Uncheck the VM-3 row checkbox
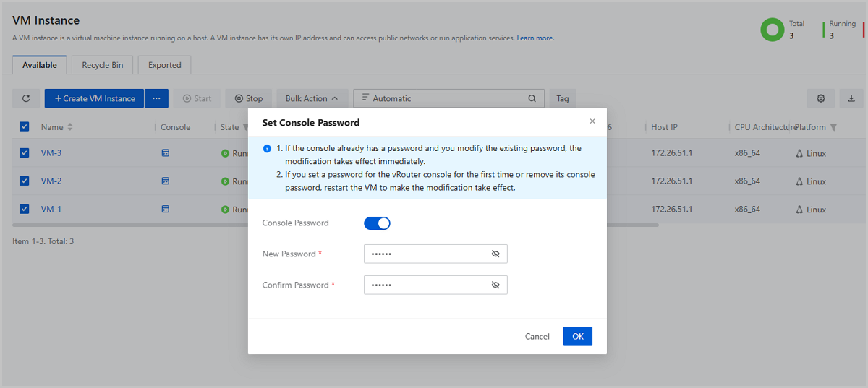 tap(25, 153)
